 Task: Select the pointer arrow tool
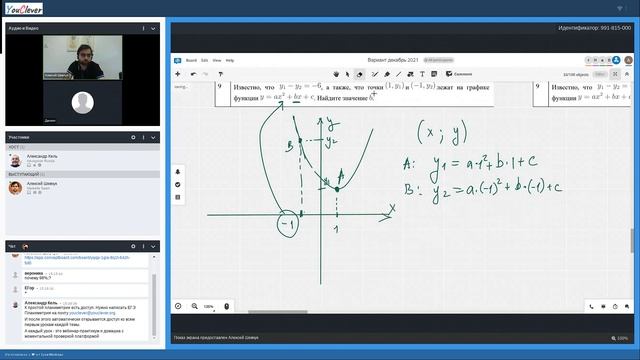(347, 74)
